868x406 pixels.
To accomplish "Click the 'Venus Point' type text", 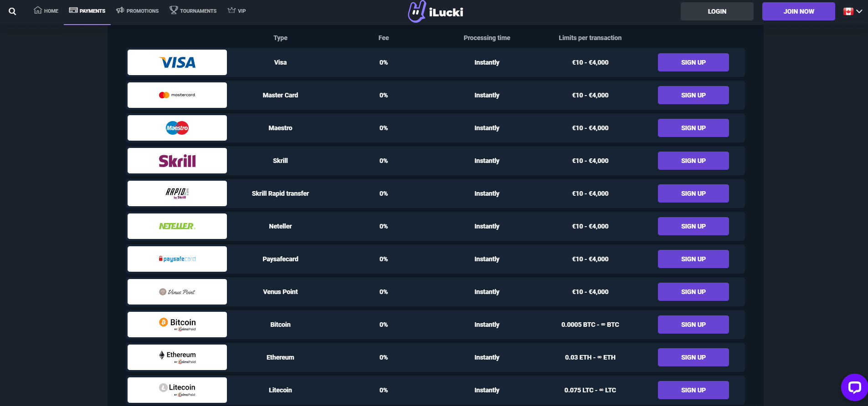I will [280, 292].
